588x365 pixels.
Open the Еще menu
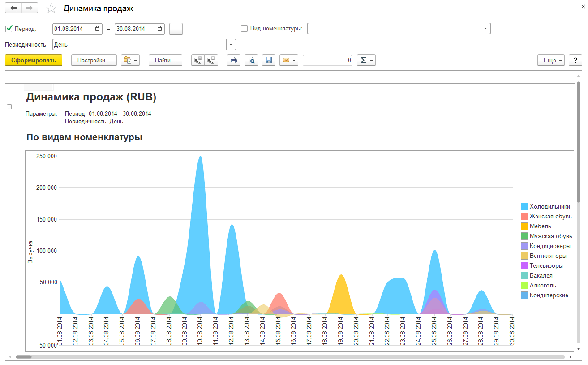(x=551, y=61)
